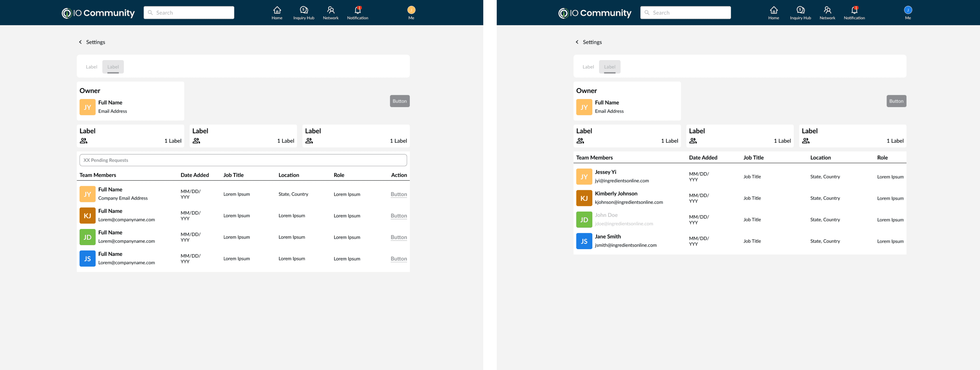Select the highlighted Label tab in left panel
The width and height of the screenshot is (980, 370).
[x=113, y=67]
